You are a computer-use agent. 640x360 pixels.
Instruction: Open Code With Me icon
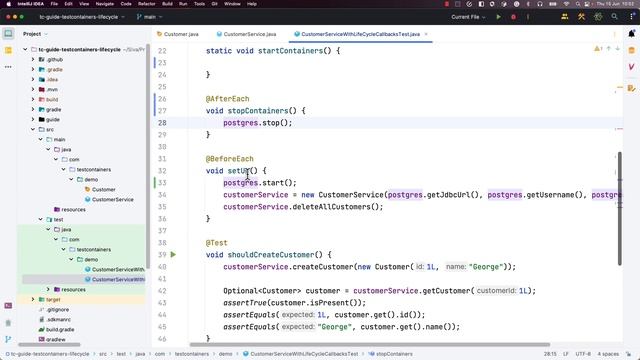565,17
